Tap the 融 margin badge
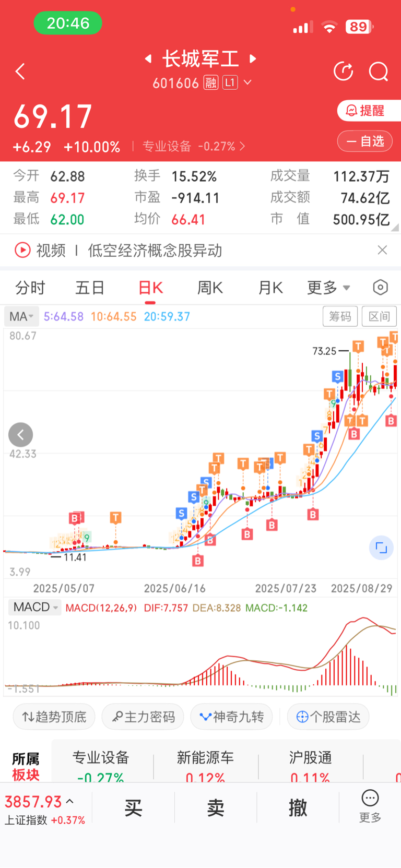401x868 pixels. point(211,82)
